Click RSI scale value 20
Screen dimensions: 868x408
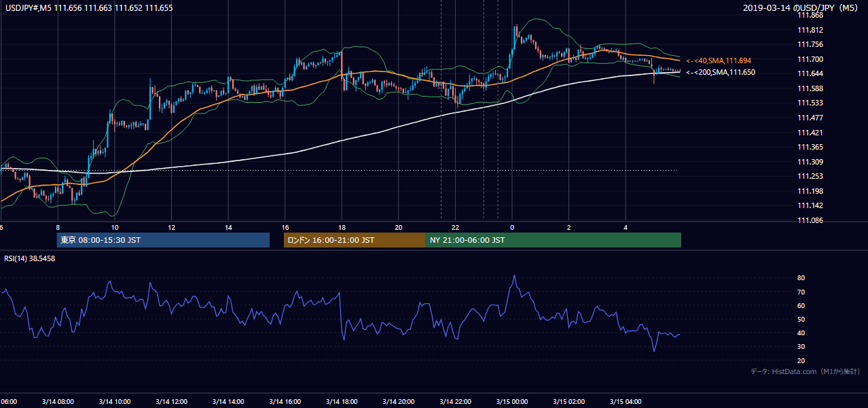(801, 360)
